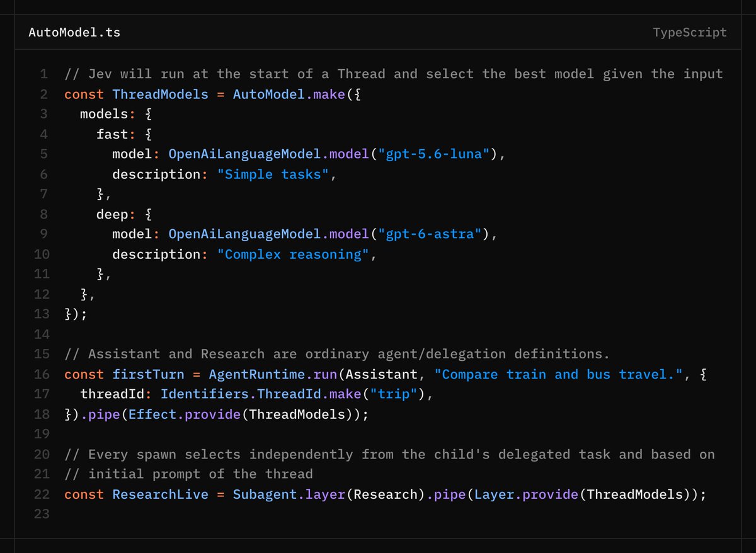The width and height of the screenshot is (756, 553).
Task: Click the description key on line 6
Action: click(x=156, y=174)
